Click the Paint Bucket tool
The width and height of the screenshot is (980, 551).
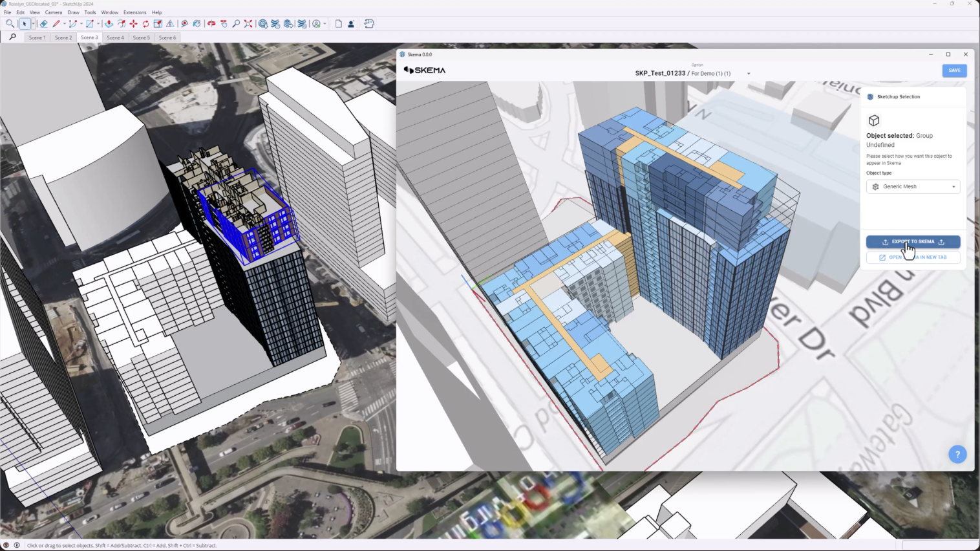tap(197, 24)
